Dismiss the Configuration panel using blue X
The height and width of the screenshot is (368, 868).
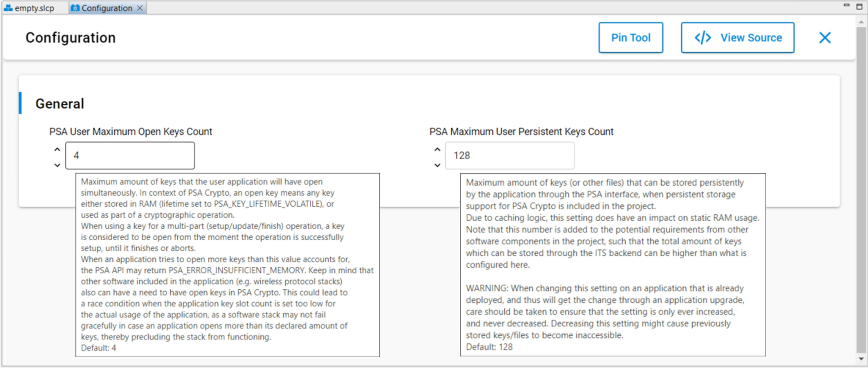(825, 38)
